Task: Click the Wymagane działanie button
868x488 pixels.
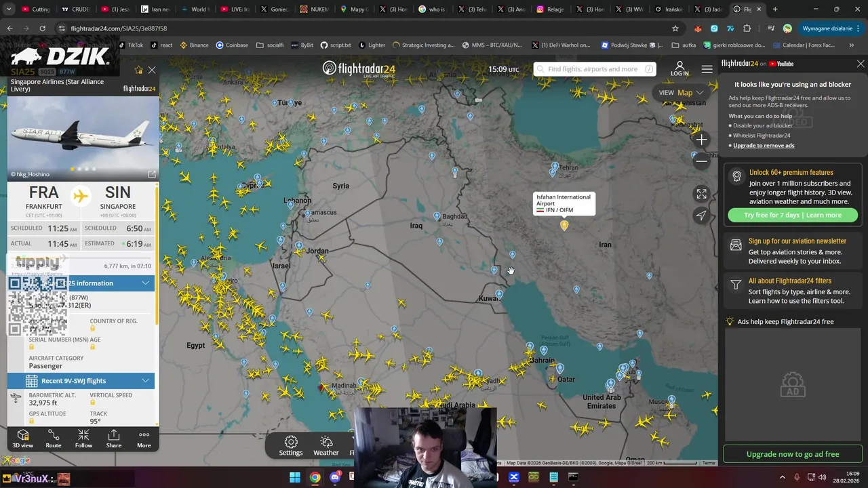Action: coord(831,28)
